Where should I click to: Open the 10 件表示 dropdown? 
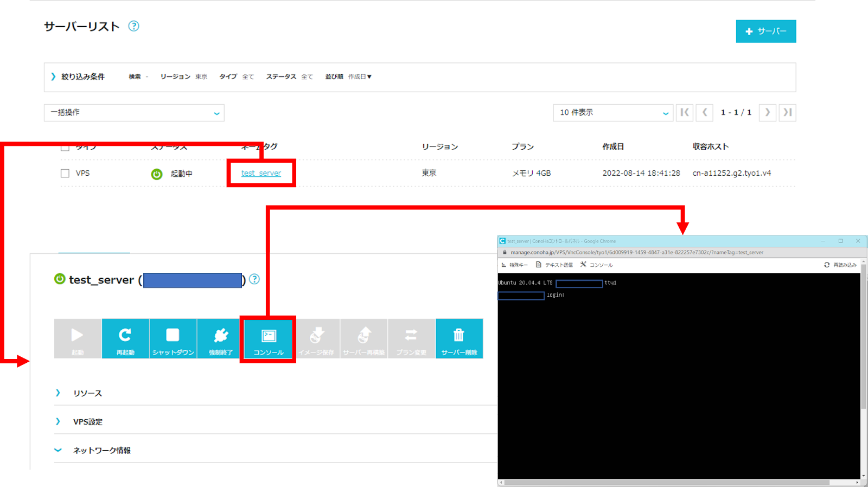point(613,112)
